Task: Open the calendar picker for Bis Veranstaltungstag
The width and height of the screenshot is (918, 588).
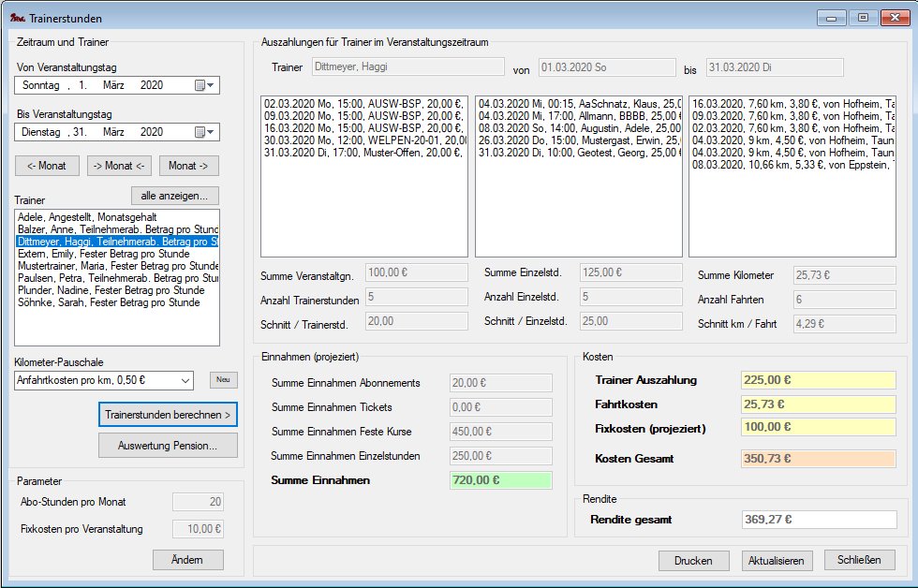Action: (204, 132)
